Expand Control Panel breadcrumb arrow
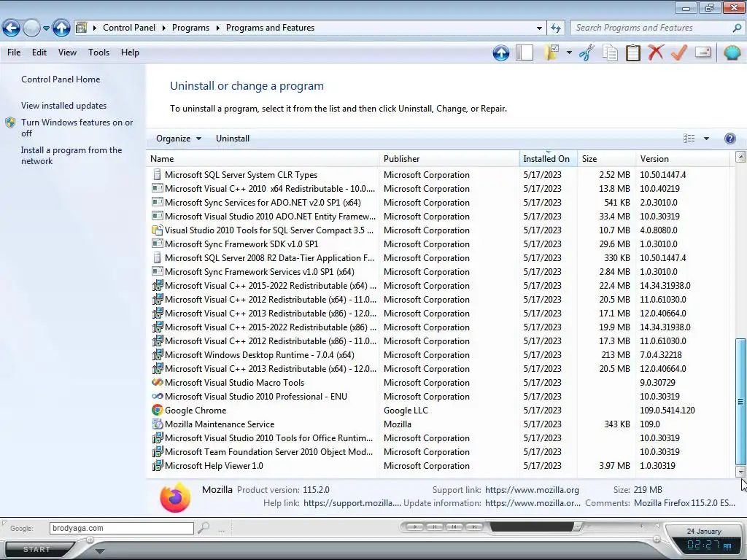Screen dimensions: 747x560 click(163, 28)
